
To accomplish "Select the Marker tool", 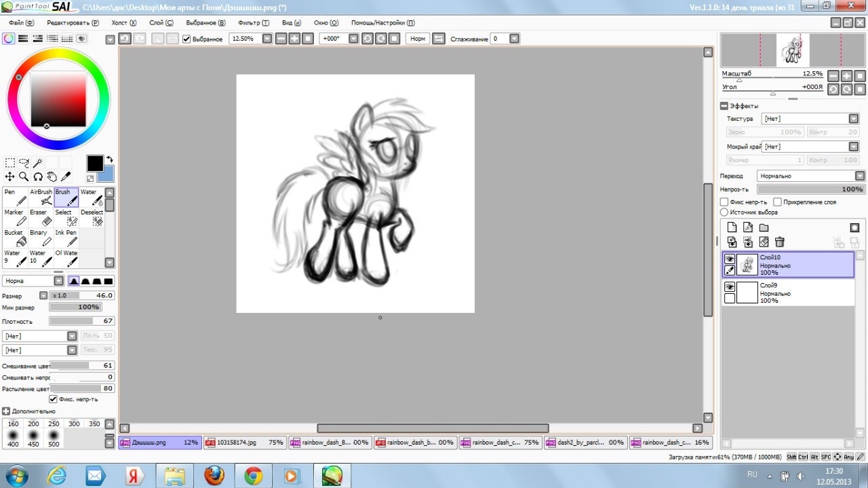I will [16, 217].
